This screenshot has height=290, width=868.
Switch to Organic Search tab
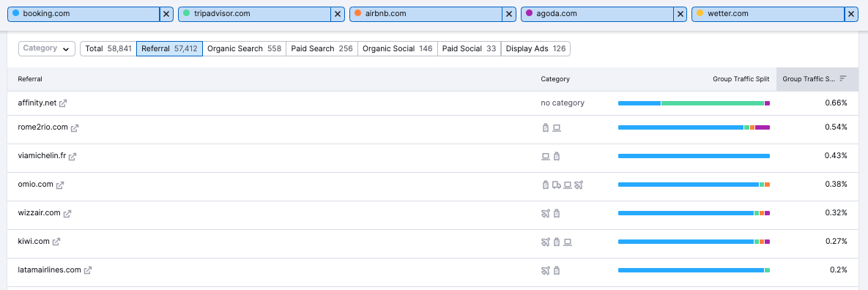tap(244, 49)
